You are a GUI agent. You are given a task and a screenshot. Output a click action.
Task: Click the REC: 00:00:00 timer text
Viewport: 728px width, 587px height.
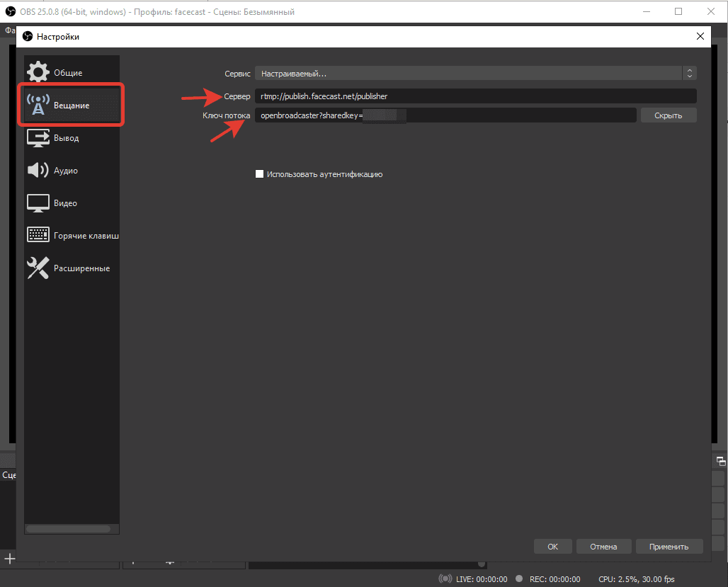point(554,579)
